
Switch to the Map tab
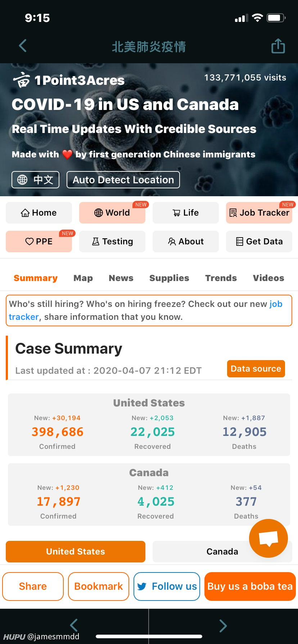tap(83, 278)
